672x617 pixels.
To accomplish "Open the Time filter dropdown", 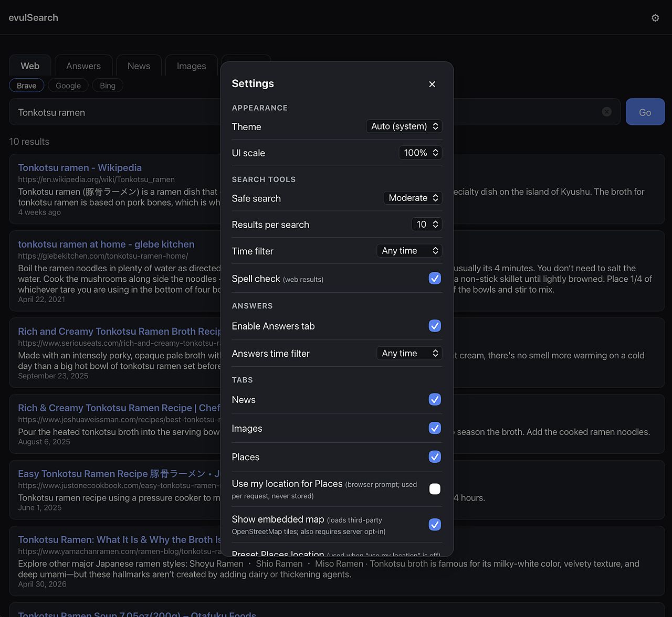I will click(x=409, y=251).
